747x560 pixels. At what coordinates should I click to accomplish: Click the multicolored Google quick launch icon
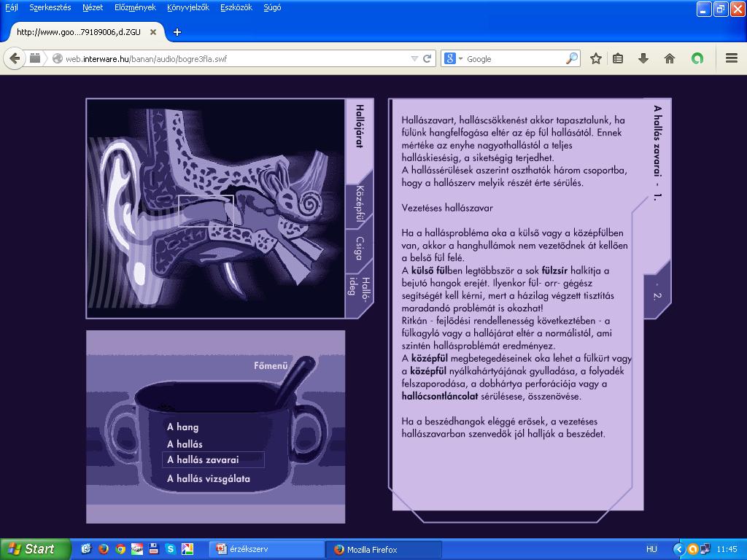(x=187, y=549)
